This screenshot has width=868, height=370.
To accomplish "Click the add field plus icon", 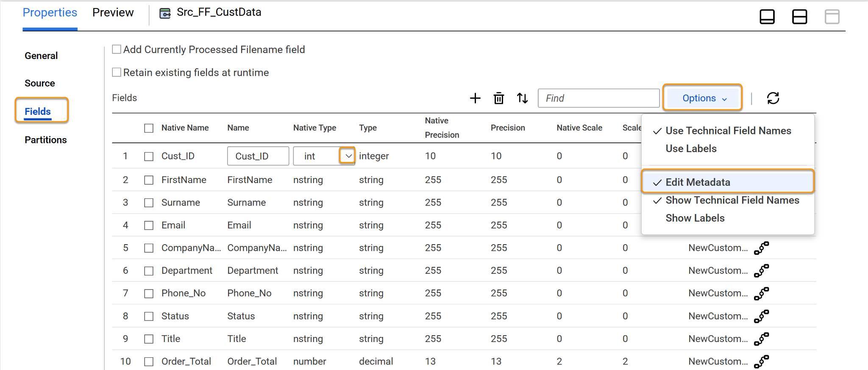I will coord(475,98).
